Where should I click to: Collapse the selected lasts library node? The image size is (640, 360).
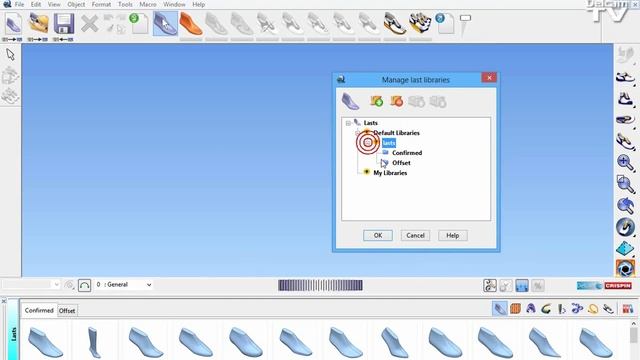(368, 142)
